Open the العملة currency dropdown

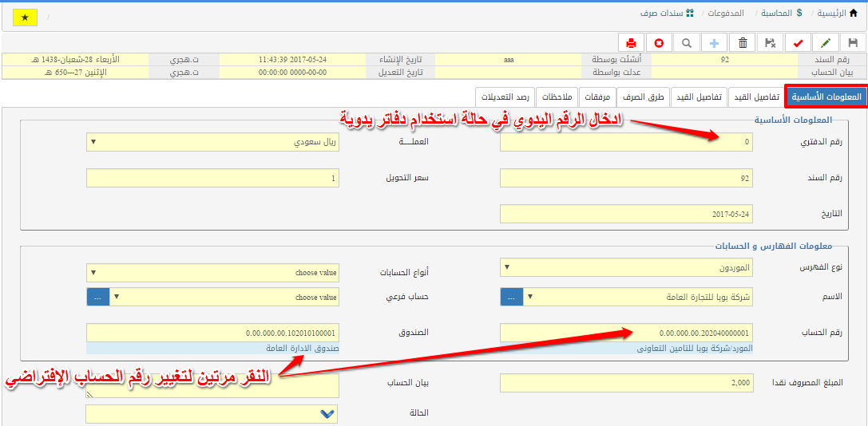click(x=212, y=142)
